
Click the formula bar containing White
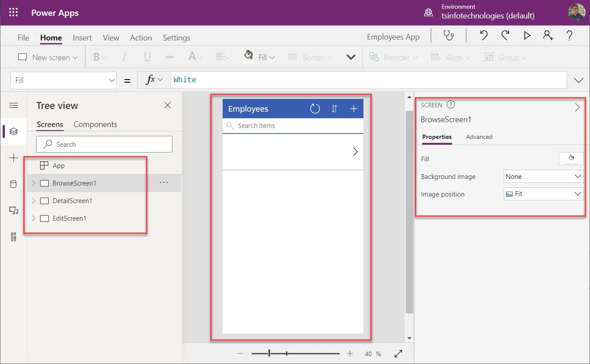click(x=368, y=80)
